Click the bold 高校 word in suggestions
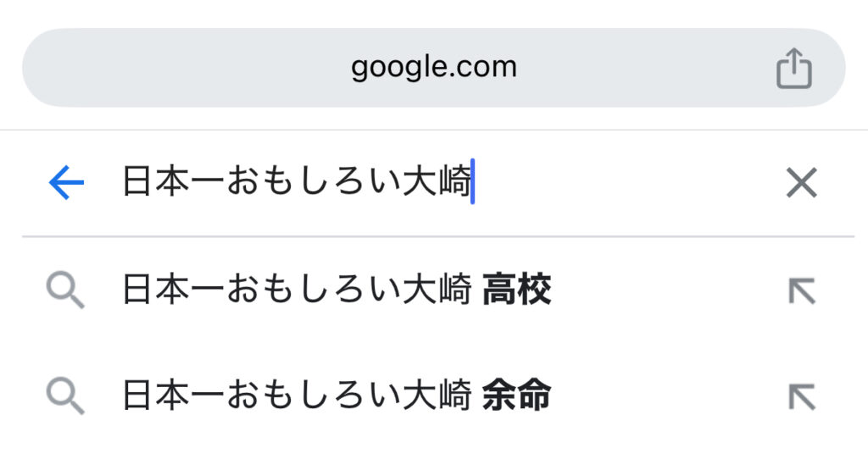Viewport: 868px width, 465px height. click(516, 289)
